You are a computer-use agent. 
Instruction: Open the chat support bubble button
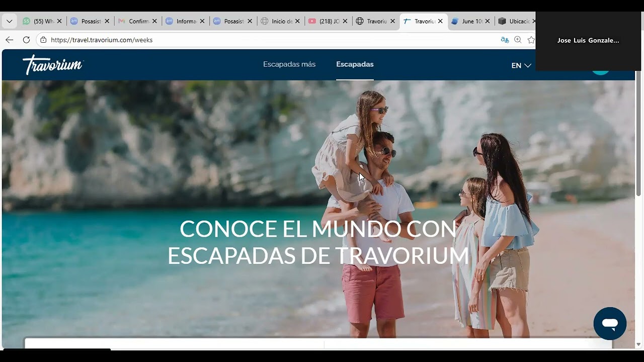[x=610, y=324]
